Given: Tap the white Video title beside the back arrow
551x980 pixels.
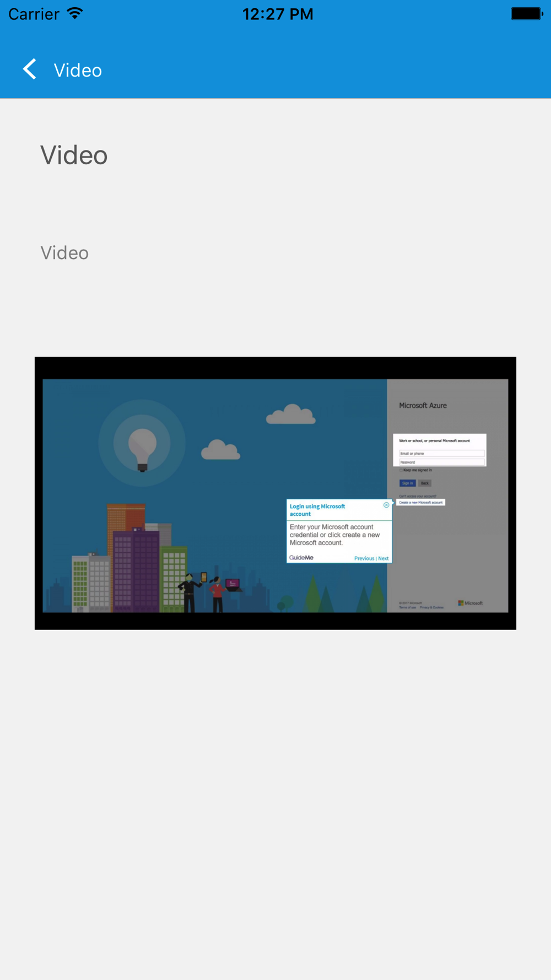Looking at the screenshot, I should 78,71.
